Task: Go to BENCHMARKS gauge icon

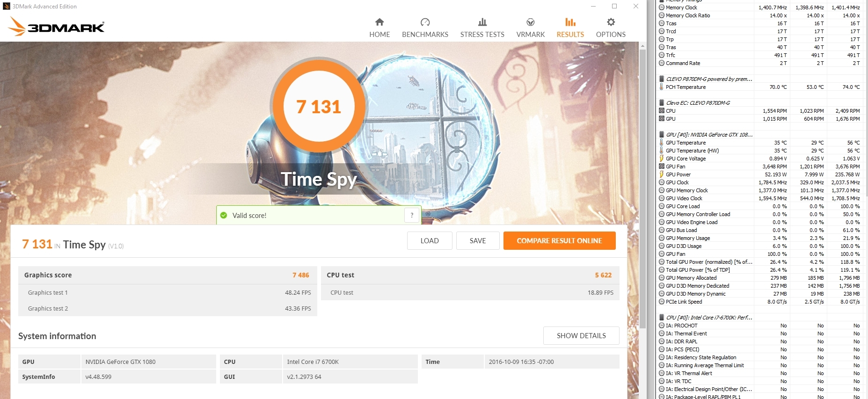Action: [x=425, y=22]
